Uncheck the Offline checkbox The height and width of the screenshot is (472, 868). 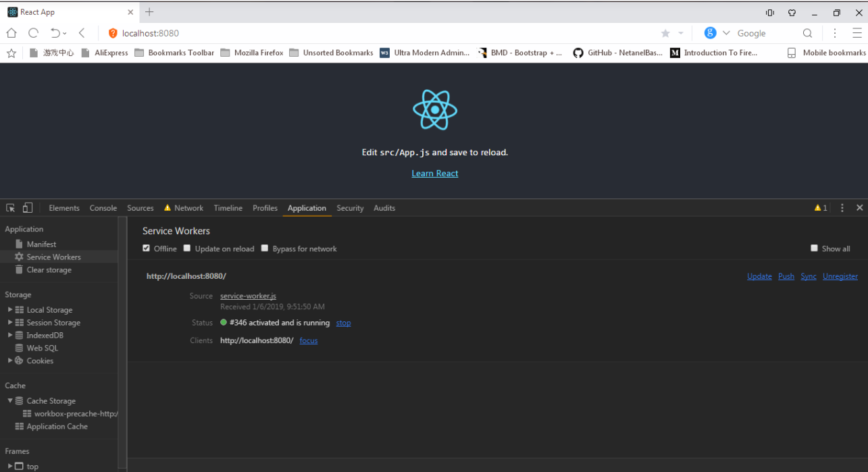click(x=146, y=248)
